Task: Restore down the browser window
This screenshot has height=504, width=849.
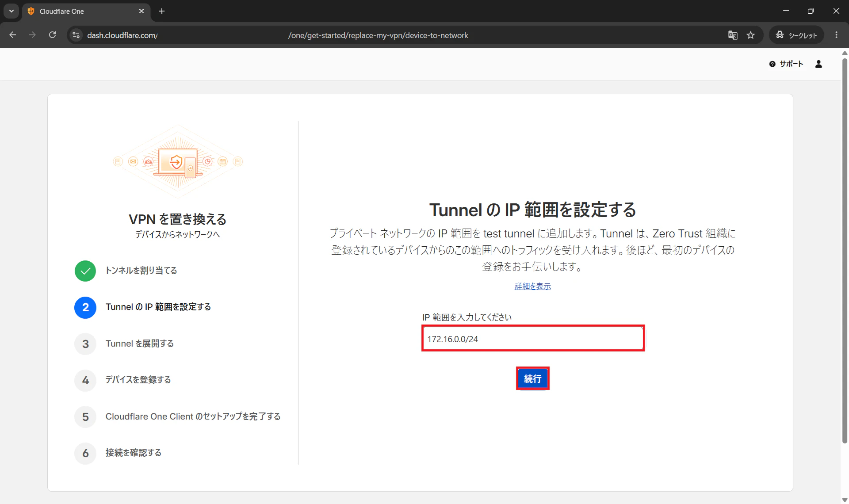Action: coord(811,11)
